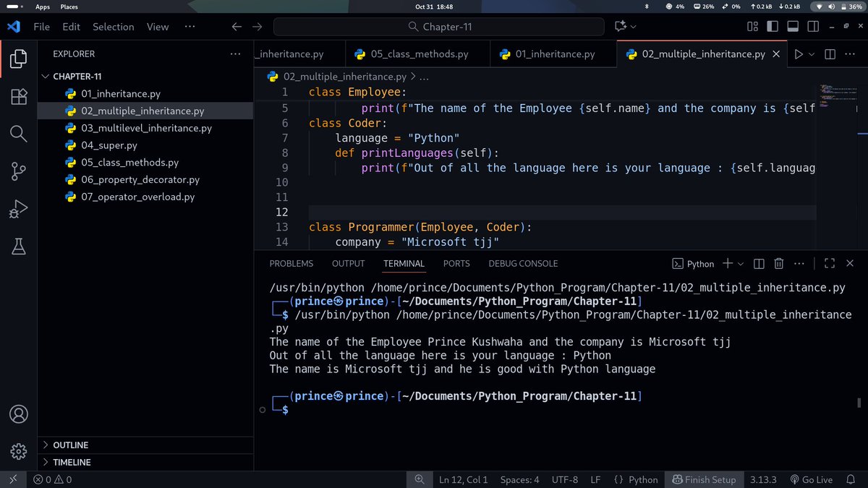The height and width of the screenshot is (488, 868).
Task: Open the Explorer view in activity bar
Action: point(18,59)
